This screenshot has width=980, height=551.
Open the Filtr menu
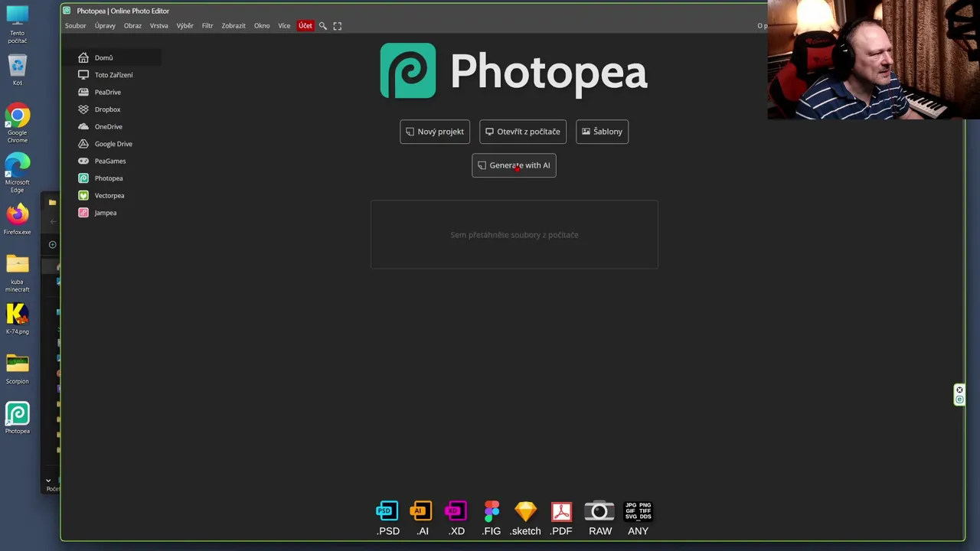[x=207, y=26]
